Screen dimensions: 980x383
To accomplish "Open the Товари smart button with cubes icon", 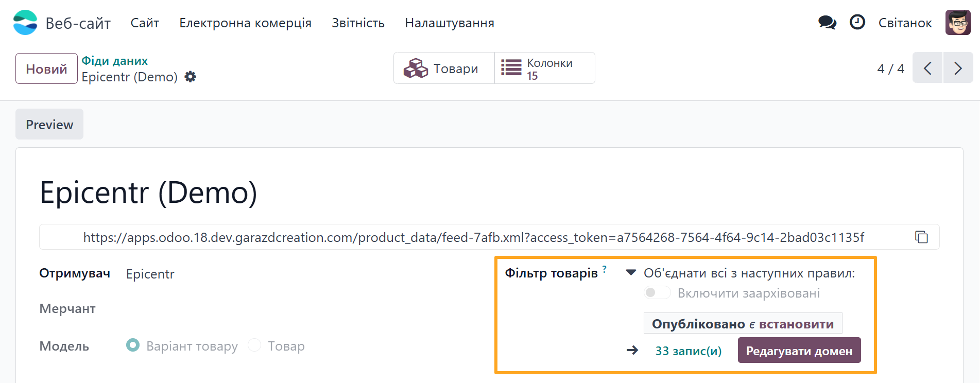I will coord(443,68).
